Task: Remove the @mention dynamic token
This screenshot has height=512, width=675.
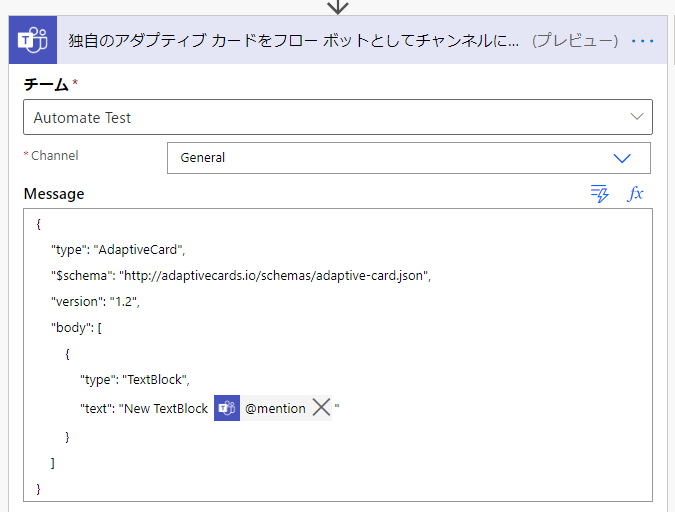Action: (x=321, y=407)
